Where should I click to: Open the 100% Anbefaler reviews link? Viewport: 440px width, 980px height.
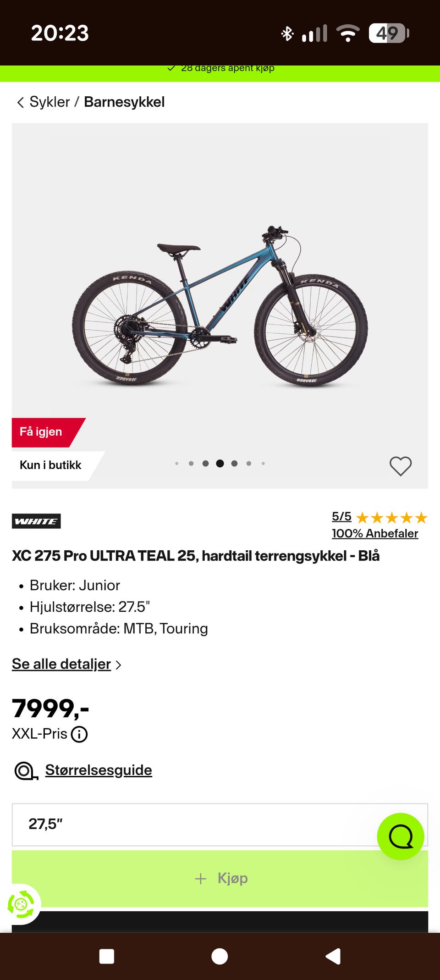click(375, 533)
